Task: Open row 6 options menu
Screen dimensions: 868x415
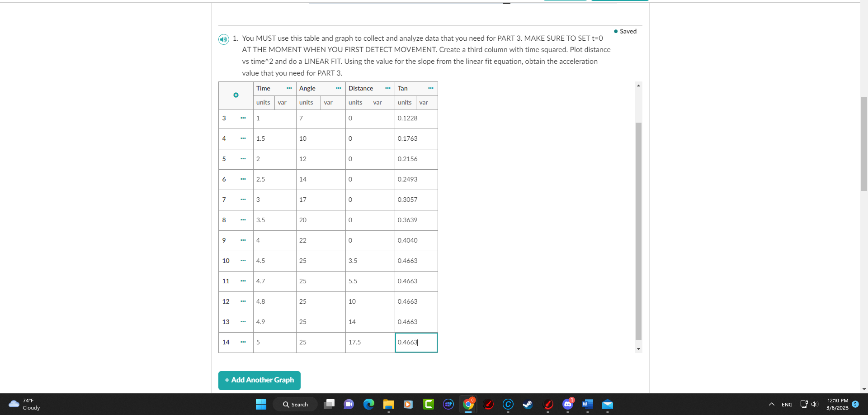Action: point(243,179)
